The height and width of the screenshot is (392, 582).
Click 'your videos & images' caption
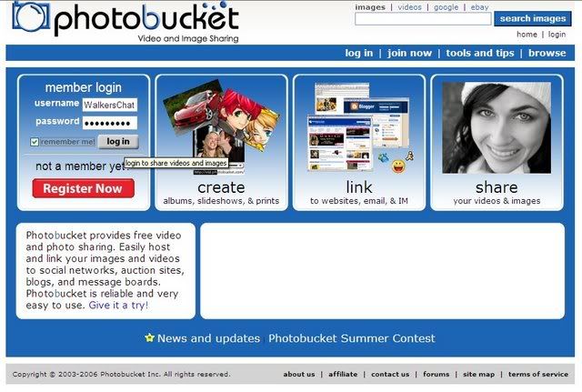coord(497,201)
